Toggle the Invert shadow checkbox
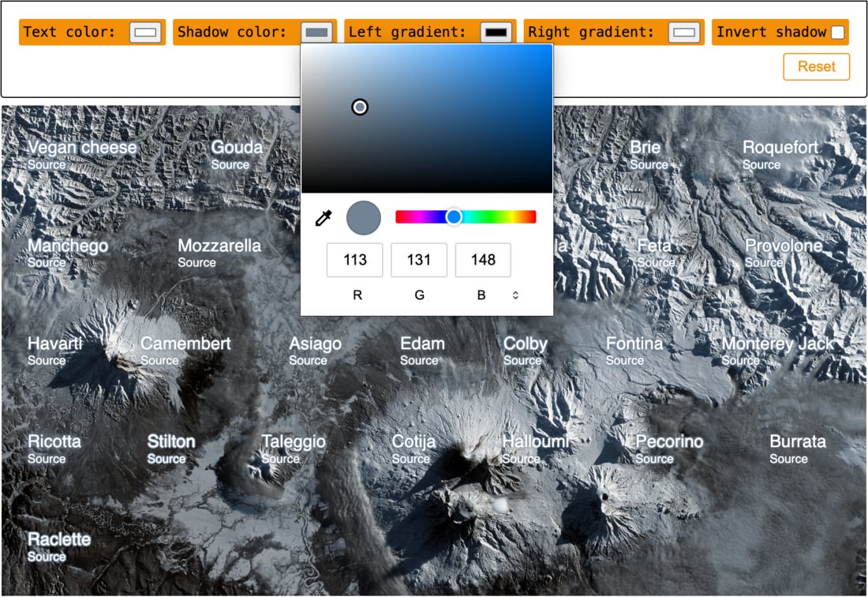Viewport: 868px width, 597px height. (x=838, y=32)
